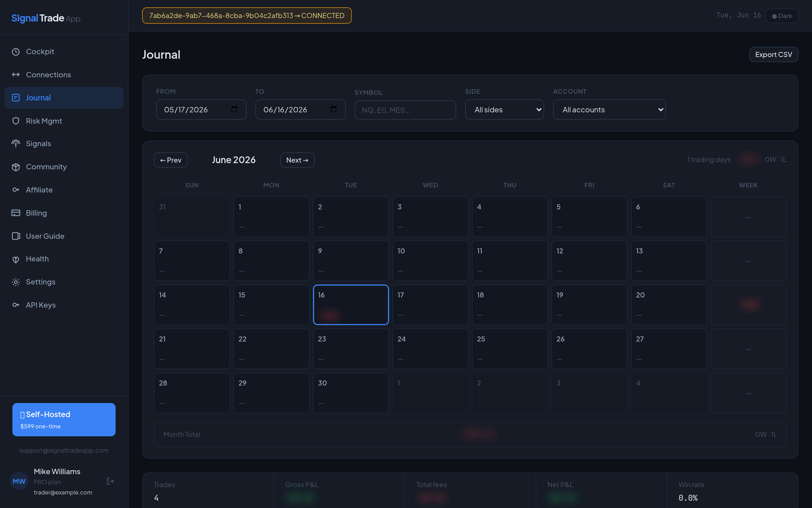Click the Community cube icon
The image size is (812, 508).
point(16,167)
